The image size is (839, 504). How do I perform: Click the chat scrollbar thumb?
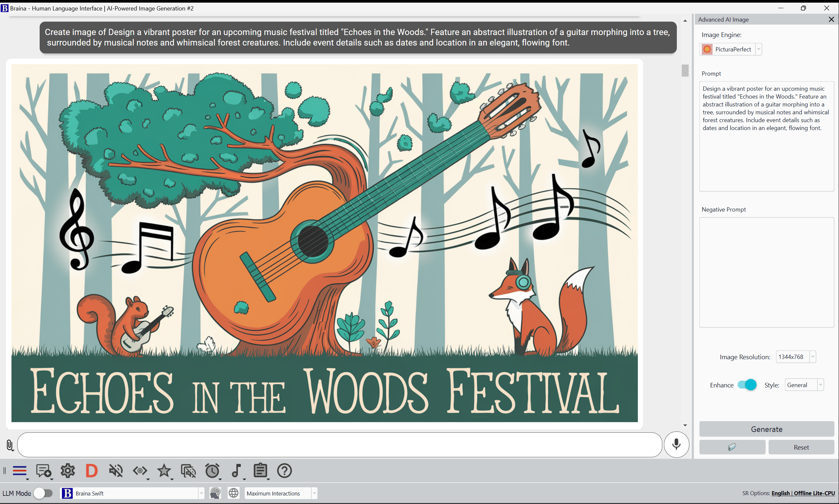click(x=685, y=70)
